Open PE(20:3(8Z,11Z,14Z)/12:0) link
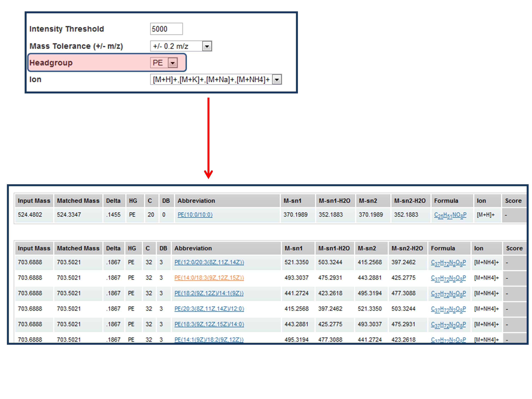The width and height of the screenshot is (532, 399). [x=209, y=309]
